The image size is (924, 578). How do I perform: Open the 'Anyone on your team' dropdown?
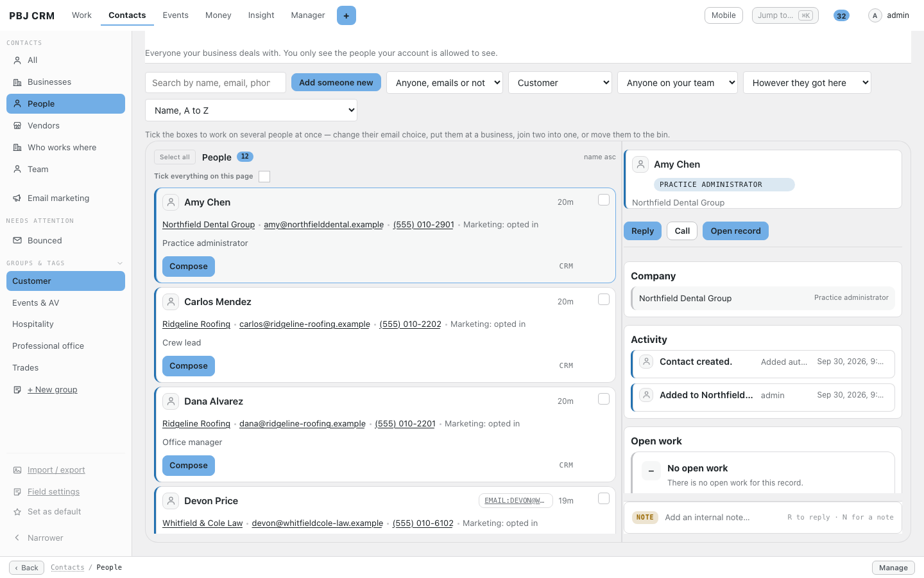(678, 83)
